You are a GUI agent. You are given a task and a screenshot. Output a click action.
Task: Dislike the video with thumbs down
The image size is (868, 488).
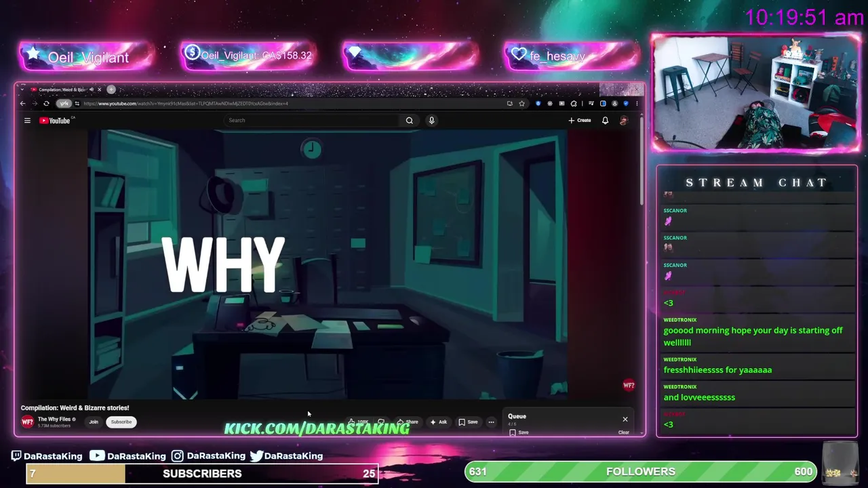click(381, 422)
